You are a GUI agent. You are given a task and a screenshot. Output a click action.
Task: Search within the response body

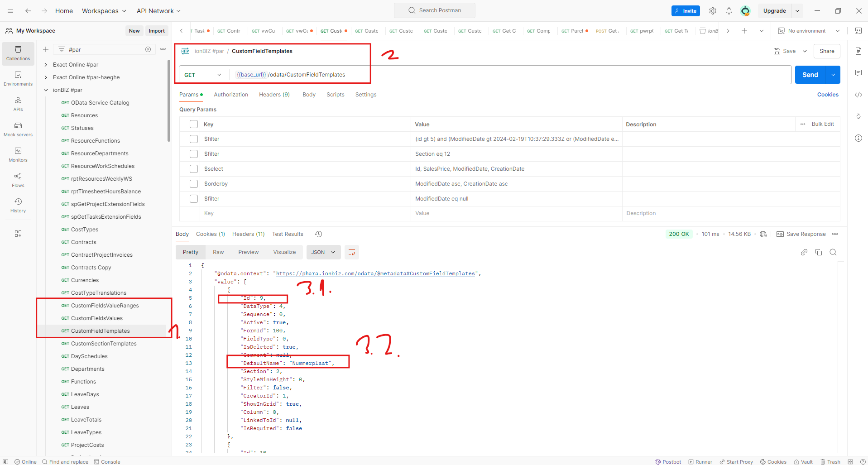click(x=833, y=252)
